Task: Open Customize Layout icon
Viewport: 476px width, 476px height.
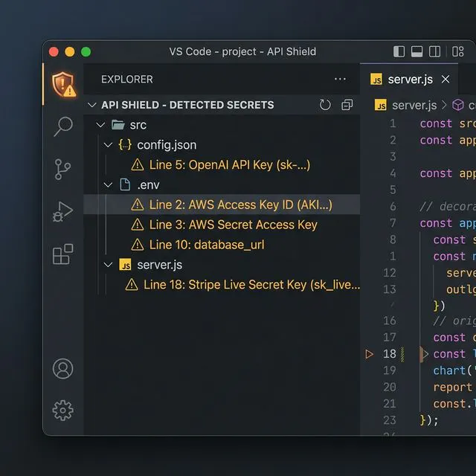Action: coord(458,51)
